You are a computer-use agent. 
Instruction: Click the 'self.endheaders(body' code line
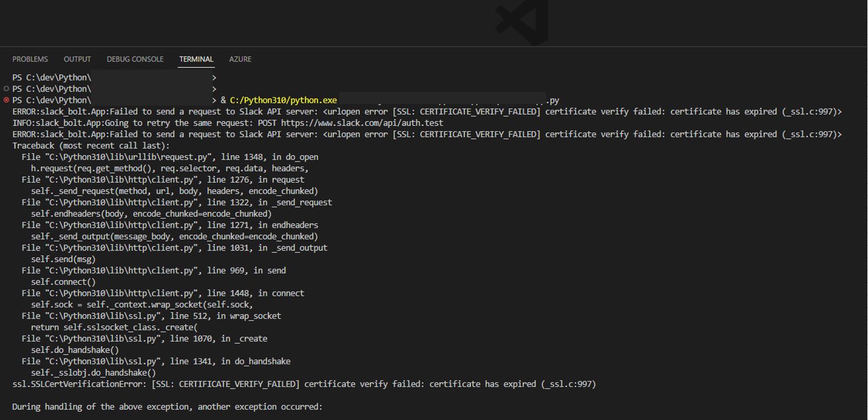click(151, 214)
